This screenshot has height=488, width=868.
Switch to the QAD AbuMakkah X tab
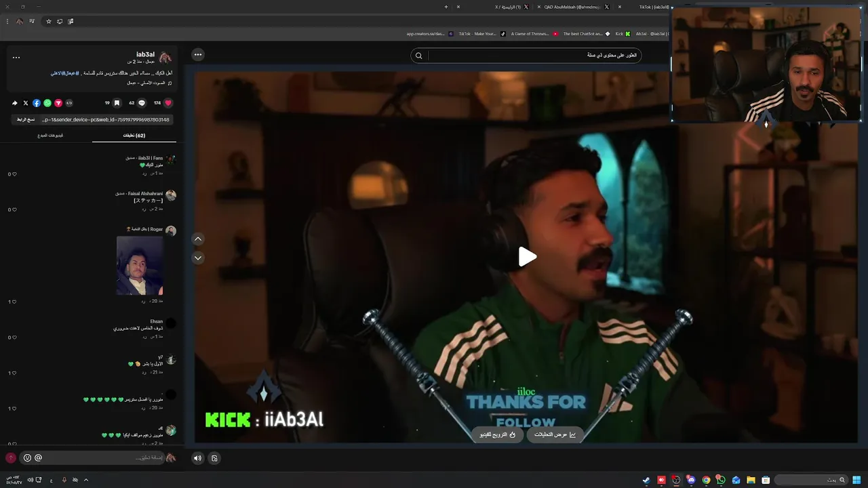click(x=573, y=7)
